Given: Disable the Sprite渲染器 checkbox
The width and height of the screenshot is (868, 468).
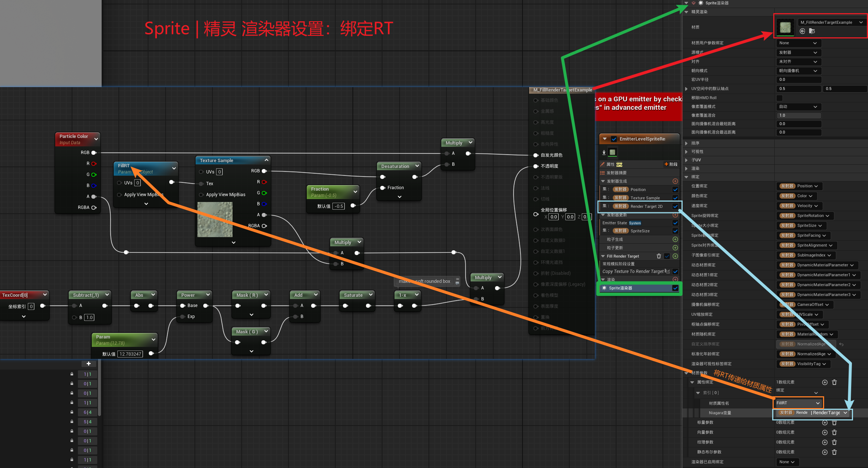Looking at the screenshot, I should [x=675, y=288].
